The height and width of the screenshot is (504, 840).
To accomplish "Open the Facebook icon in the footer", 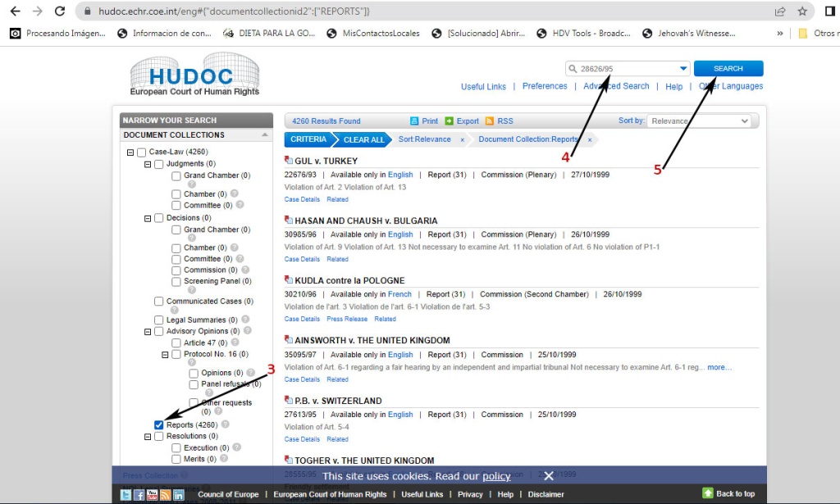I will pyautogui.click(x=139, y=495).
